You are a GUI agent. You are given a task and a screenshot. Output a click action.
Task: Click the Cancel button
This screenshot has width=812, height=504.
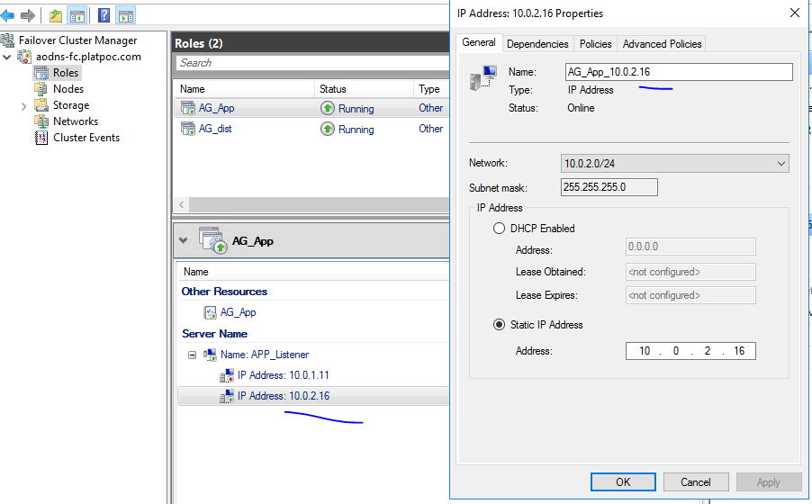[696, 482]
